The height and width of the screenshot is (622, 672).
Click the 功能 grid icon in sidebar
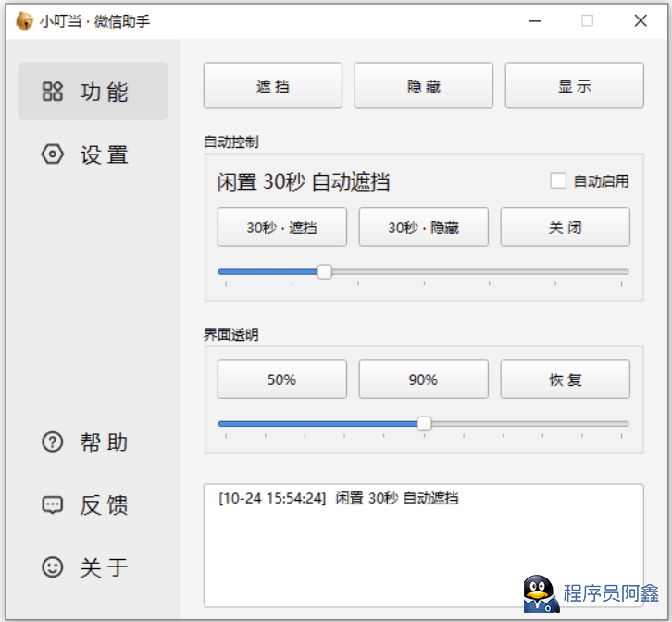point(53,92)
